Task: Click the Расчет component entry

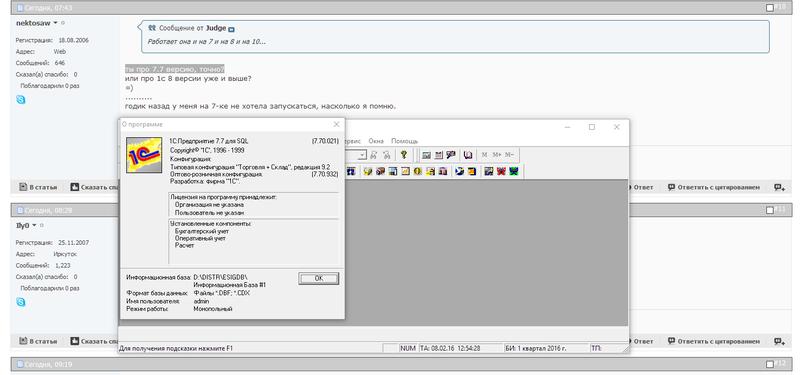Action: click(x=184, y=245)
